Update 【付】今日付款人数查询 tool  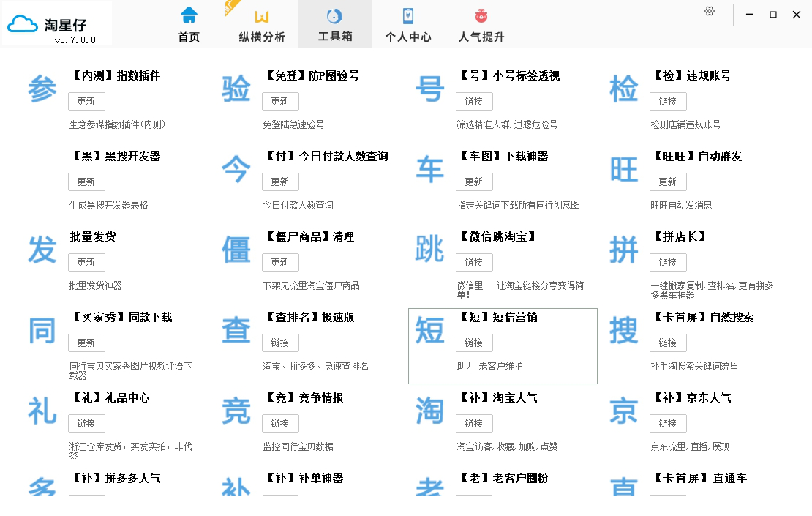pos(280,182)
